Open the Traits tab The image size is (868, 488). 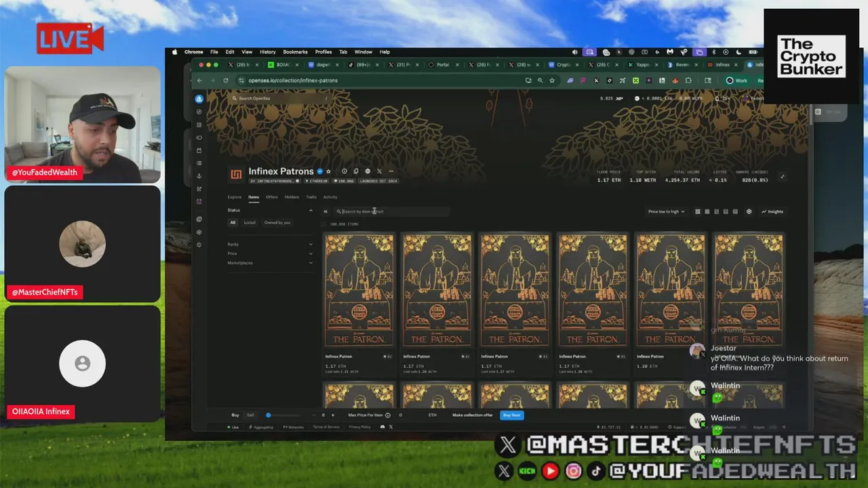pos(311,197)
